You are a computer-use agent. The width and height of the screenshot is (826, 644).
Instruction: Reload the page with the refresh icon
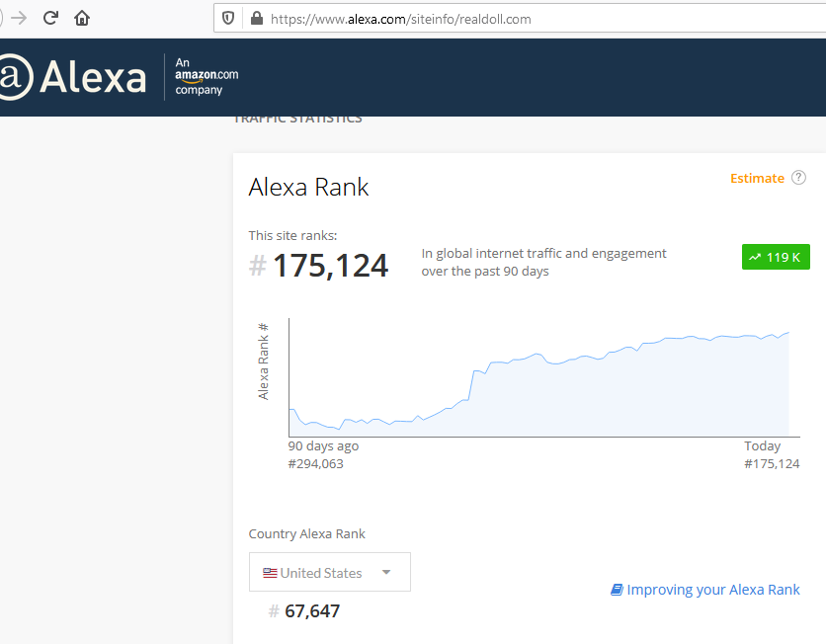tap(50, 19)
